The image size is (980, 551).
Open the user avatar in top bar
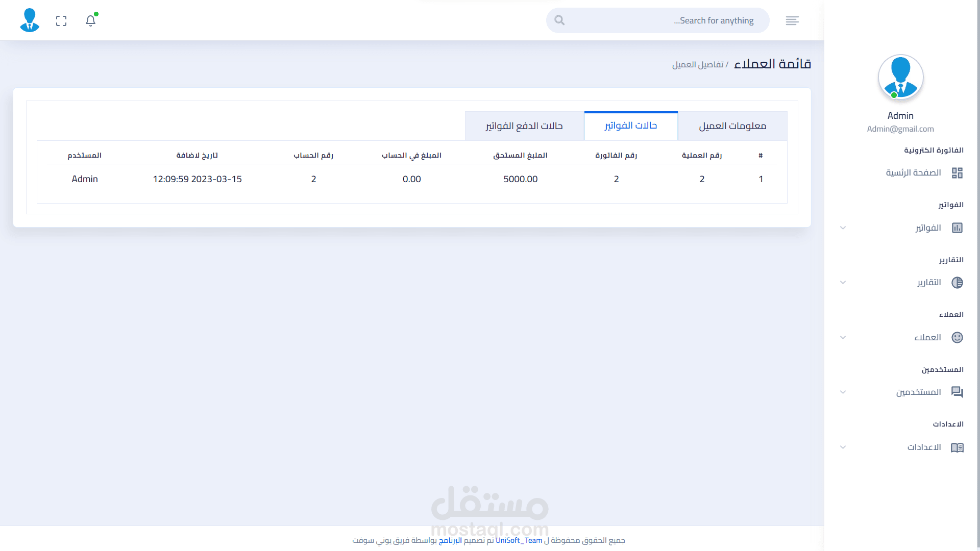(30, 20)
